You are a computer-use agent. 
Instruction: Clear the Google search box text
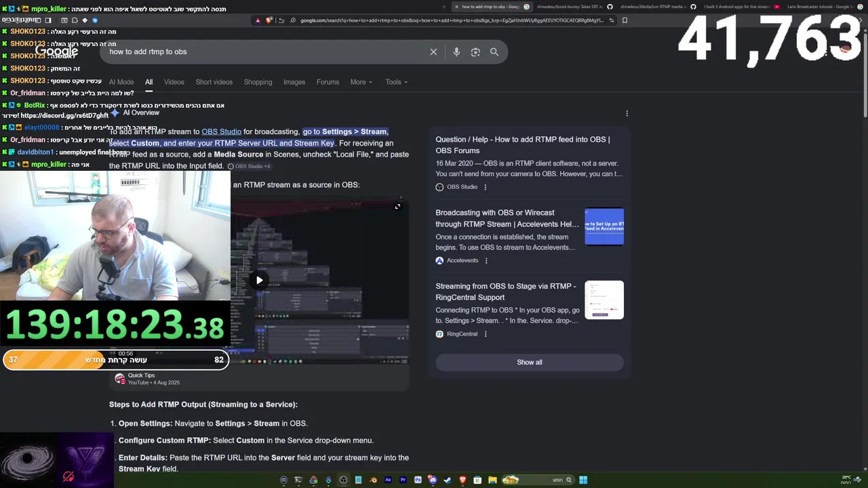click(x=433, y=52)
